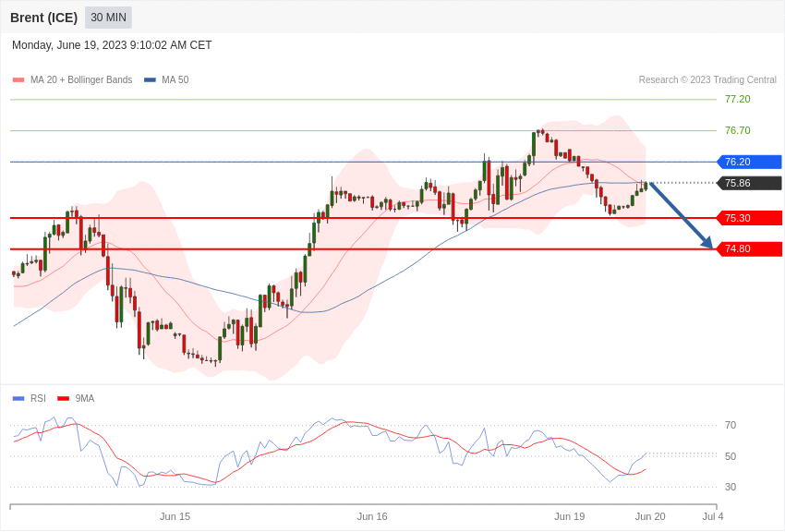
Task: Click the RSI 70 overbought level label
Action: [x=731, y=426]
